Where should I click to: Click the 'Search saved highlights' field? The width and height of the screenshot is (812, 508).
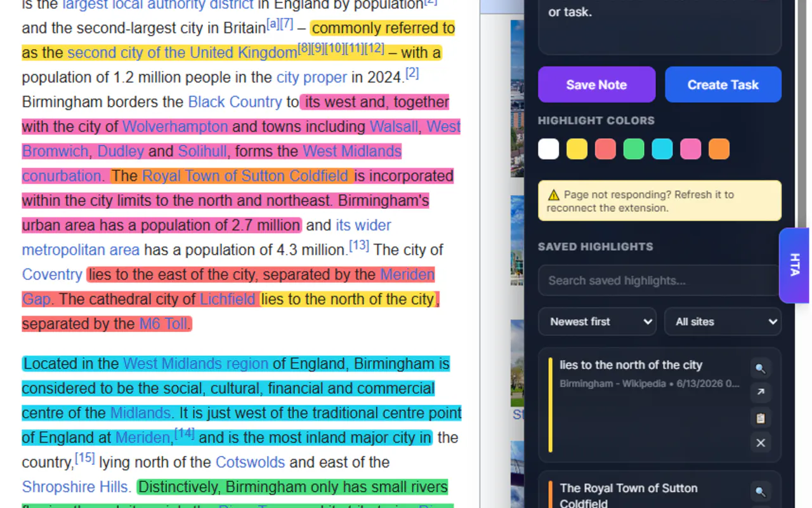(x=660, y=281)
